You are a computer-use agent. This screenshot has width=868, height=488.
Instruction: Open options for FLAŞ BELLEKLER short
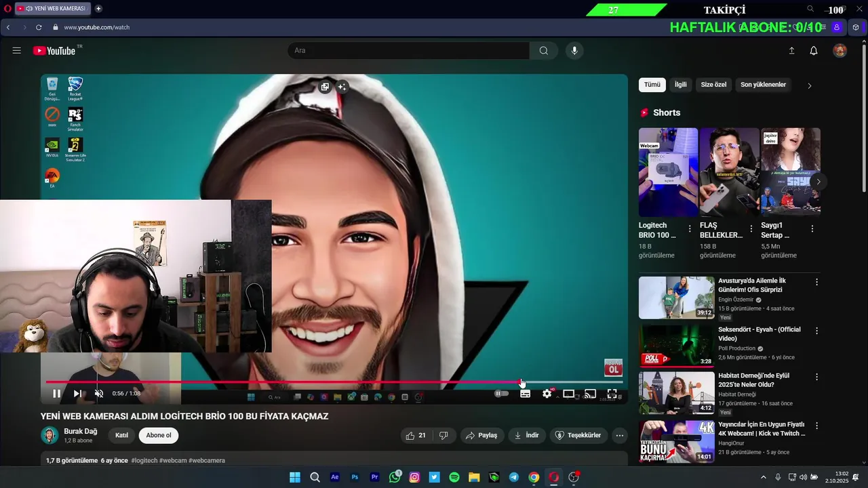click(751, 229)
